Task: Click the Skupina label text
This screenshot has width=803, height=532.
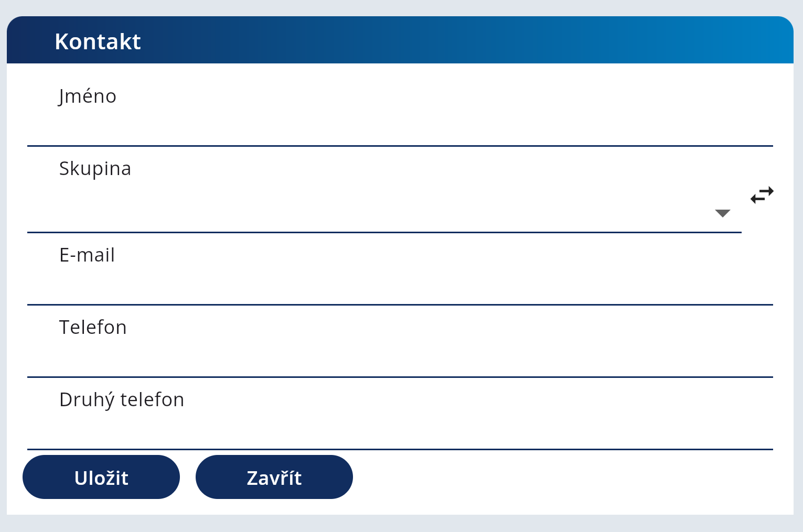Action: coord(95,169)
